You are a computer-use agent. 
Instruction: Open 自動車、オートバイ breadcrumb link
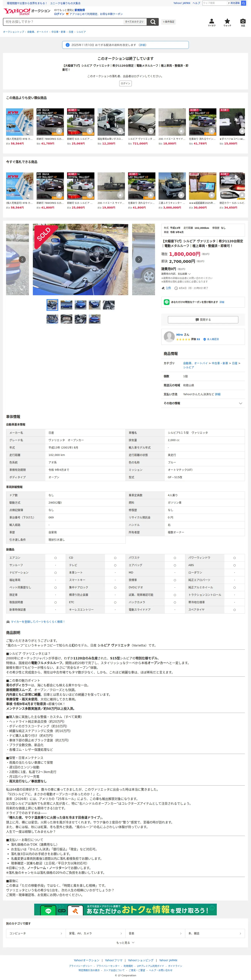pos(38,32)
